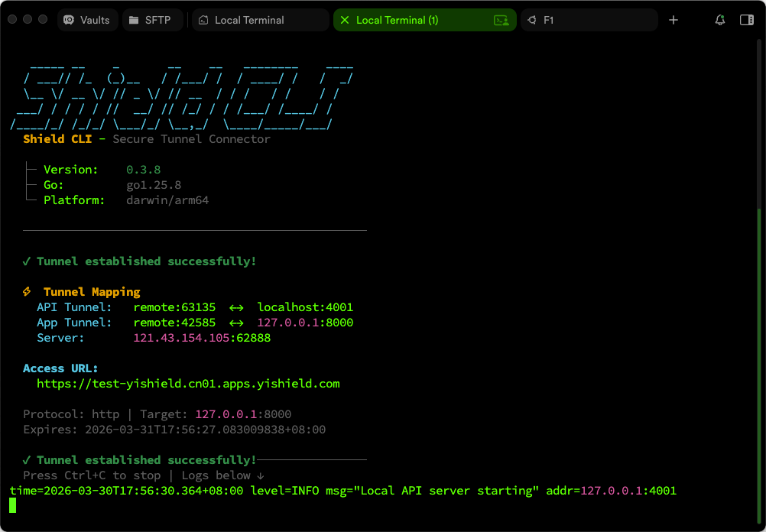Add a new tab with plus button

point(673,20)
